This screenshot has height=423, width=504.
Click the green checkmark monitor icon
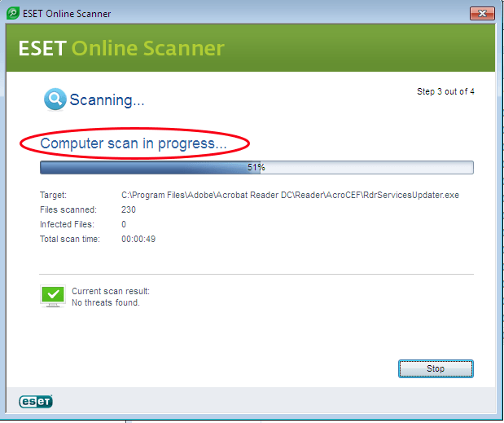pos(53,296)
